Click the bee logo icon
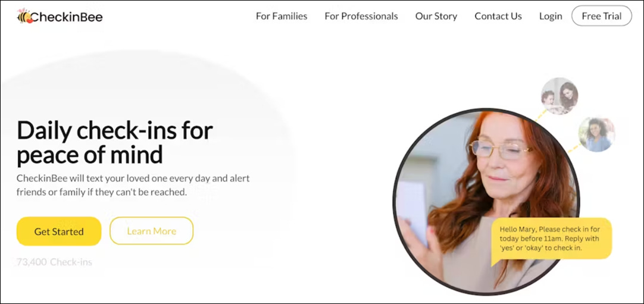644x304 pixels. click(x=24, y=16)
